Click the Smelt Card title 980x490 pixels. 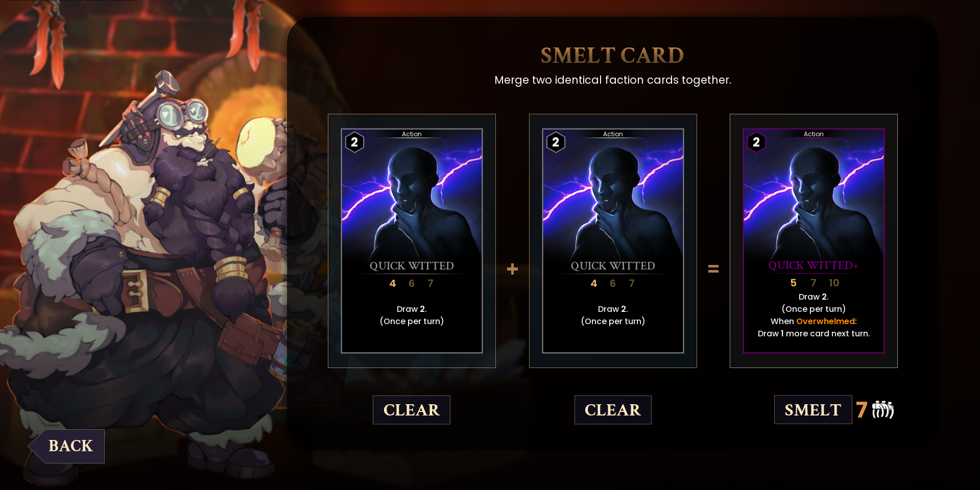612,56
